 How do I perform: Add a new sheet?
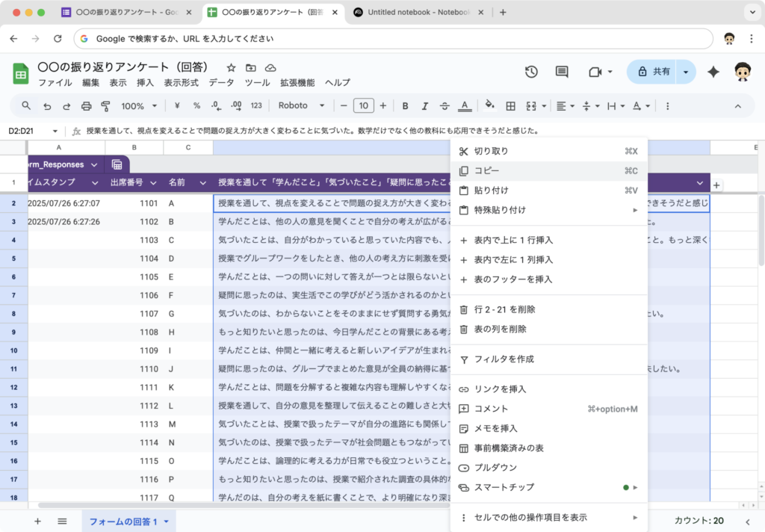(37, 522)
